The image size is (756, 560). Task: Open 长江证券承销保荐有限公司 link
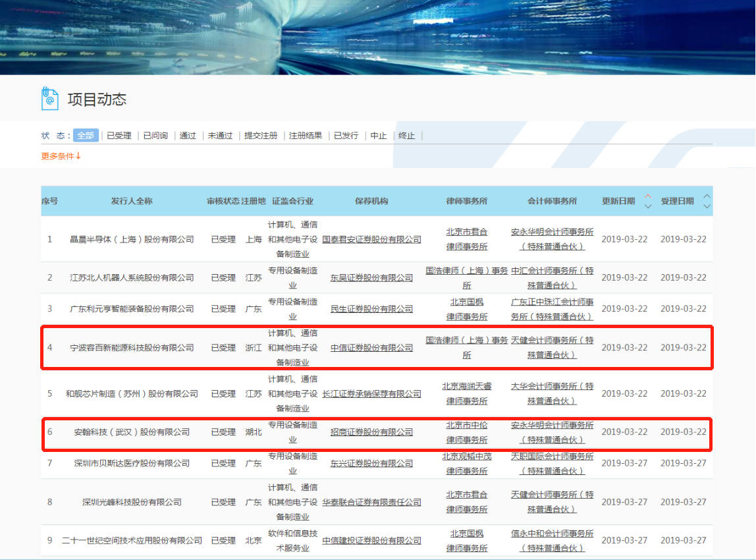point(371,394)
